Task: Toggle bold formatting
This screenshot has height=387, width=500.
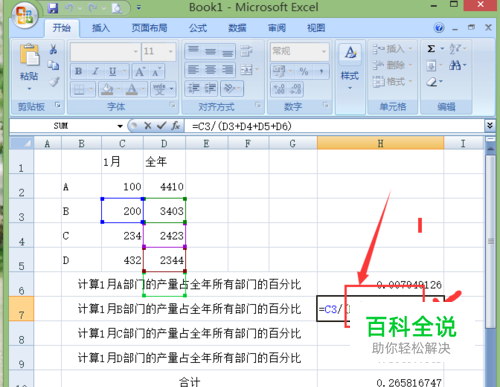Action: (79, 71)
